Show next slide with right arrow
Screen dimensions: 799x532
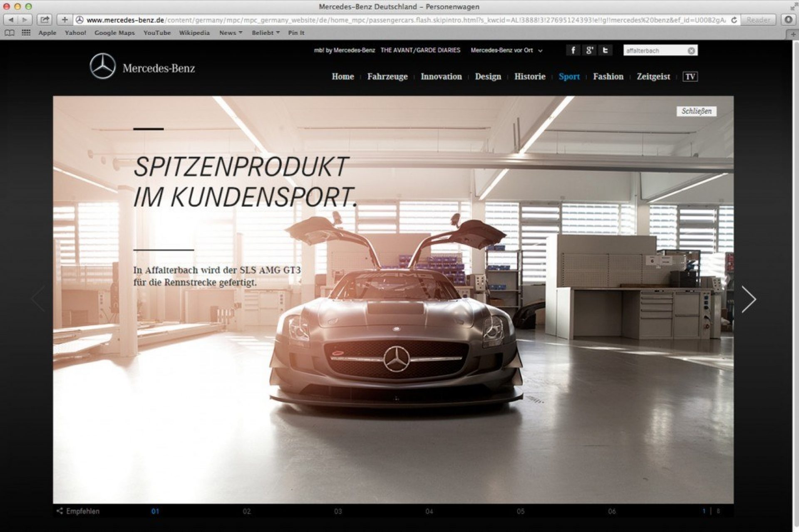click(748, 299)
